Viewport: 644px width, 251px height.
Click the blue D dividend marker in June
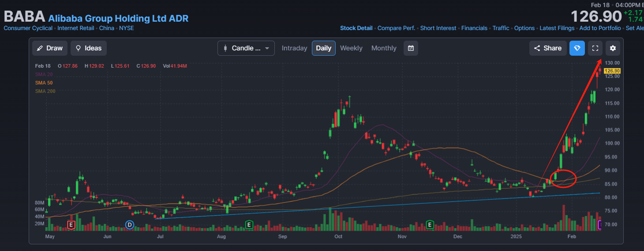pyautogui.click(x=130, y=225)
